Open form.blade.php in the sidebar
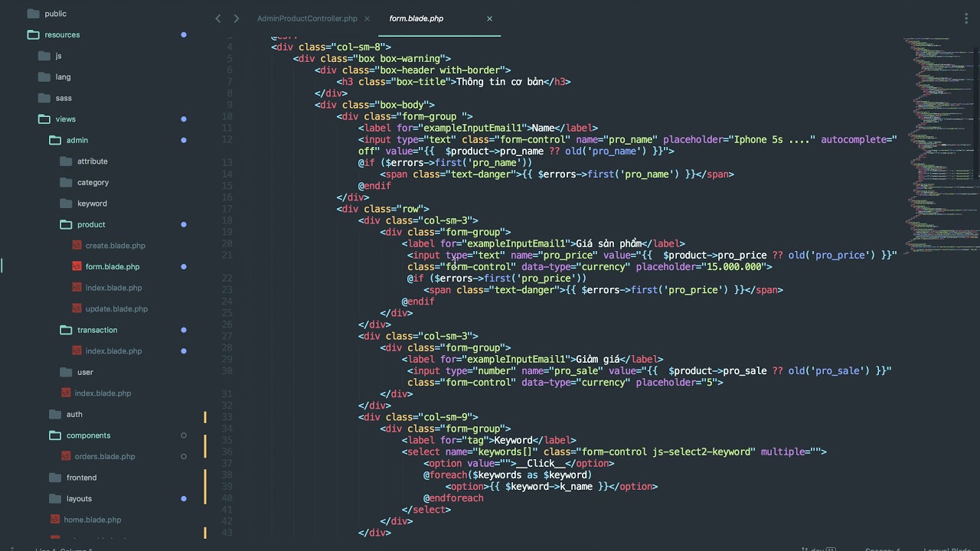 [113, 266]
